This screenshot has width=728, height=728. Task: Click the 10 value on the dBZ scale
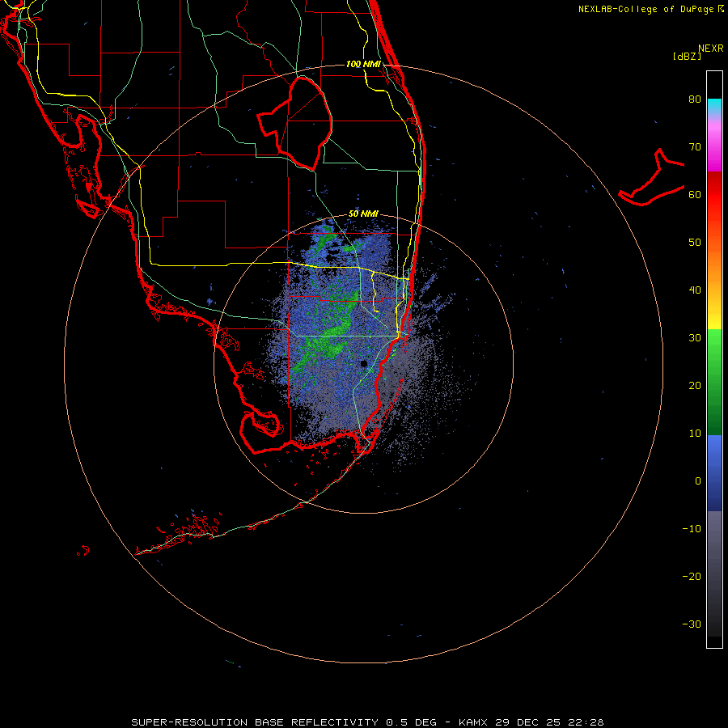click(x=695, y=434)
